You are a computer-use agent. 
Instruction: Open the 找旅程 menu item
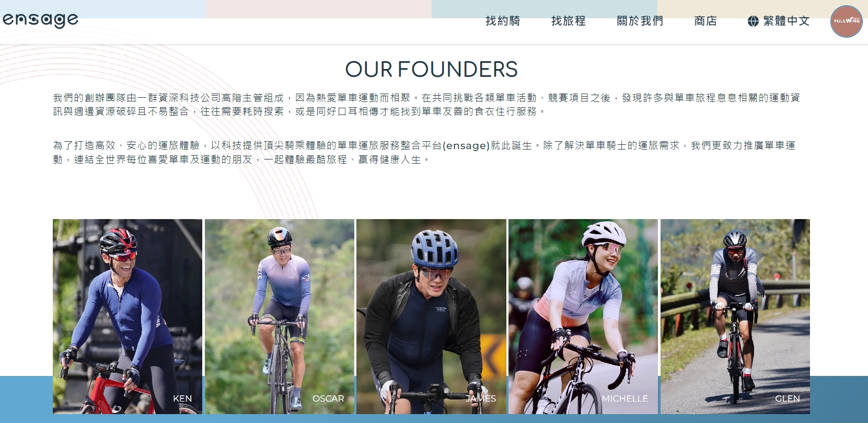(x=569, y=21)
